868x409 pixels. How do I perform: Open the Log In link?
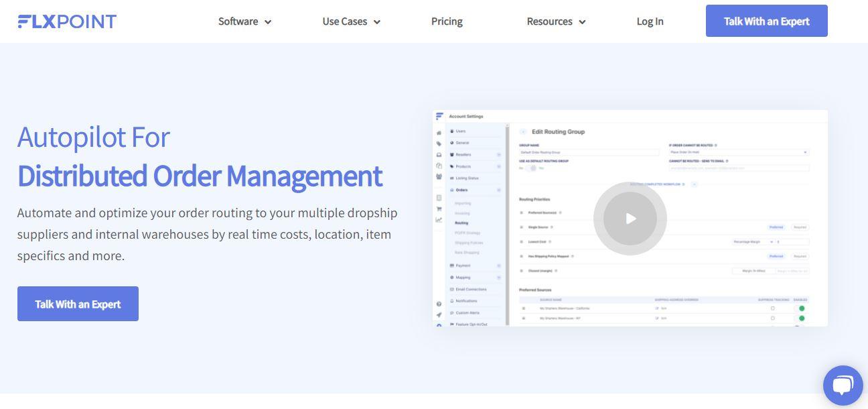click(x=650, y=21)
